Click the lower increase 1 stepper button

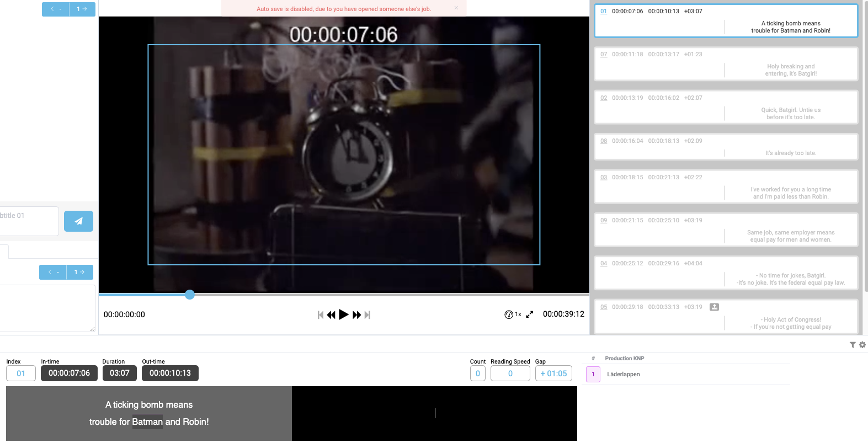[x=80, y=273]
